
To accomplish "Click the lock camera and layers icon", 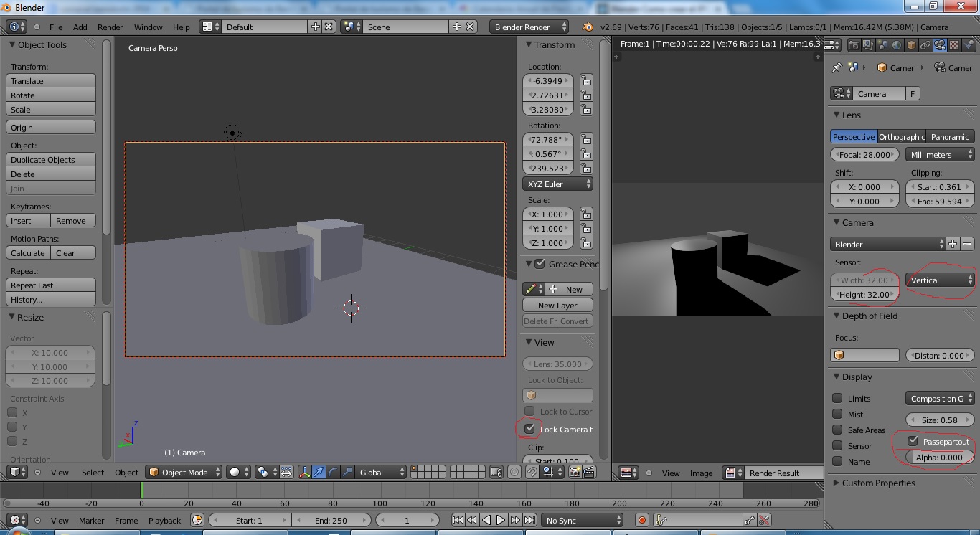I will (x=496, y=472).
